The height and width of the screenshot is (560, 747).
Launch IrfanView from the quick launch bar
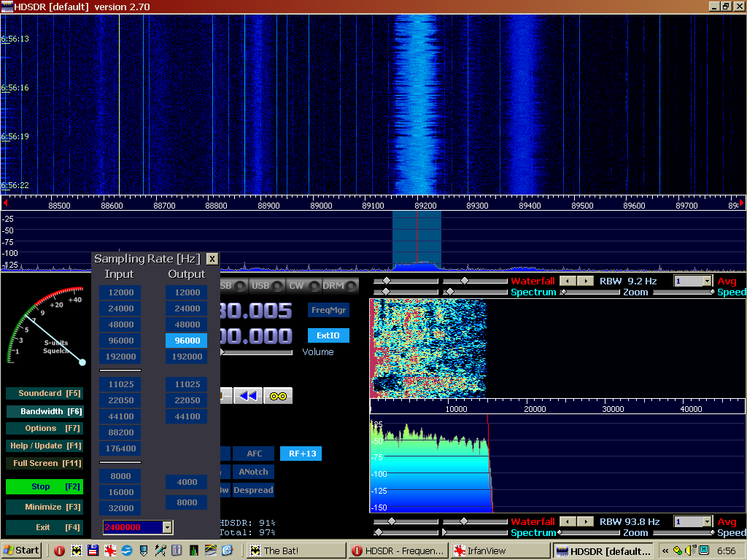coord(110,551)
